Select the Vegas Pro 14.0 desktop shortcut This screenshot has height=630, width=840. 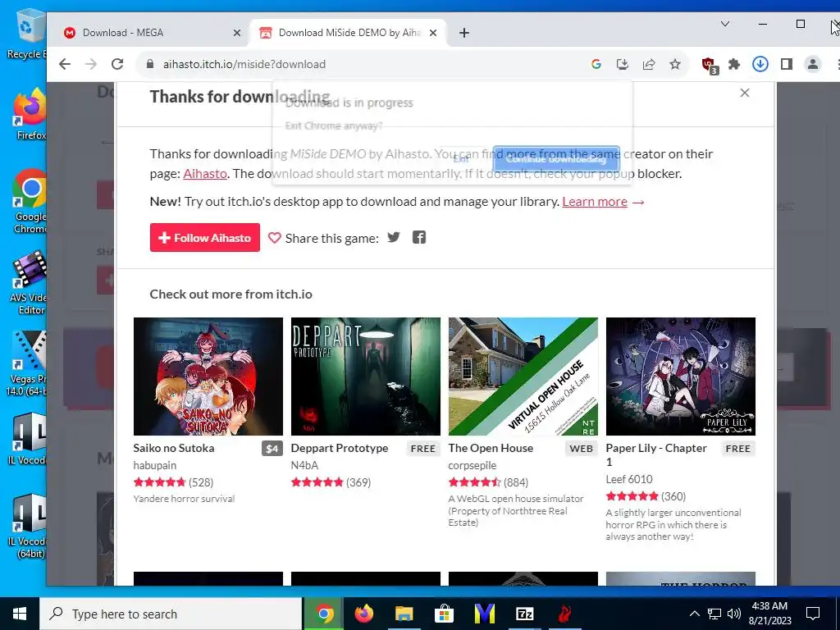pyautogui.click(x=27, y=363)
